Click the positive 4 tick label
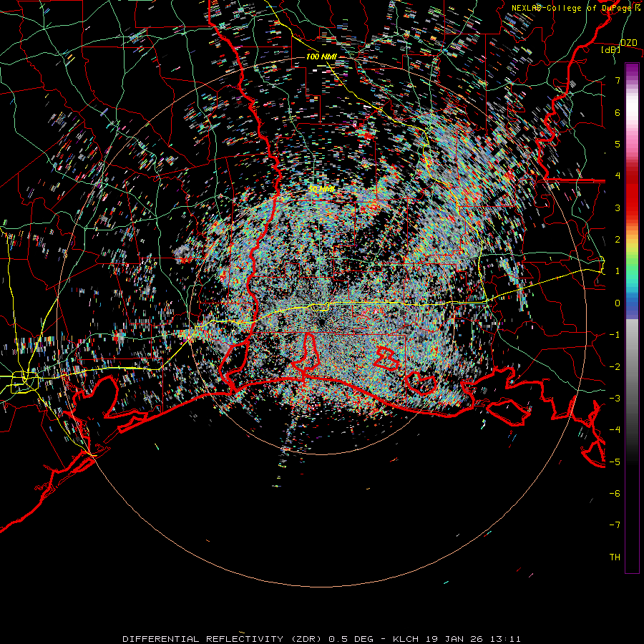 (x=618, y=176)
